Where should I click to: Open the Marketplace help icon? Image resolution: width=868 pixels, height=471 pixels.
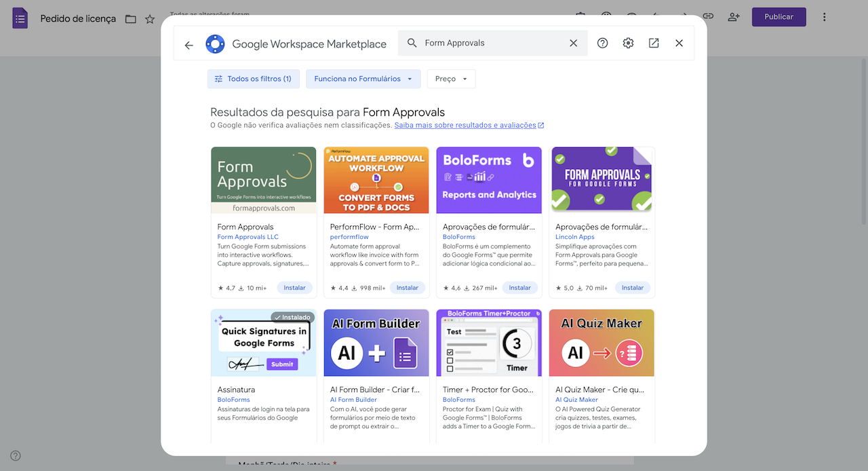point(602,43)
